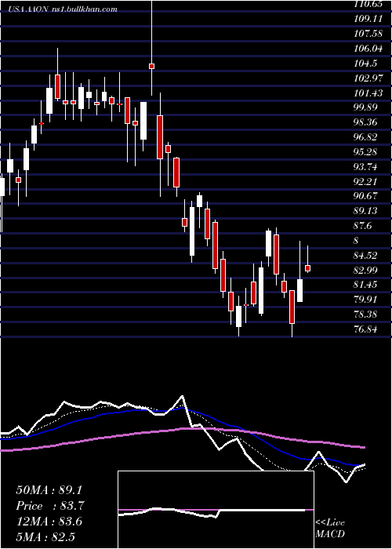Click the 104.5 price axis label
The height and width of the screenshot is (549, 392).
[x=365, y=64]
